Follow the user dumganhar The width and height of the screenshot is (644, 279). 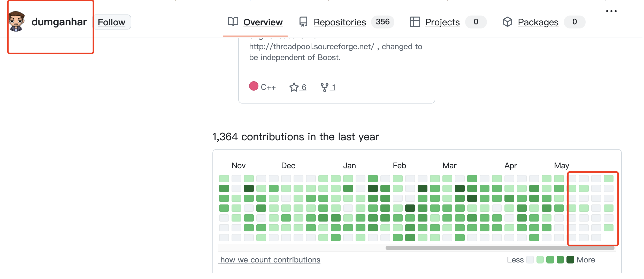111,22
